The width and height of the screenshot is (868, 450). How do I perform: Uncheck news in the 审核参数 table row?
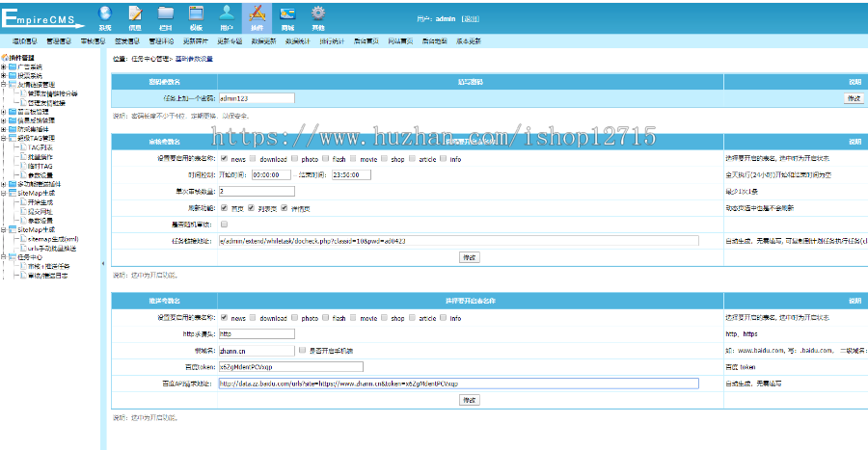click(224, 159)
